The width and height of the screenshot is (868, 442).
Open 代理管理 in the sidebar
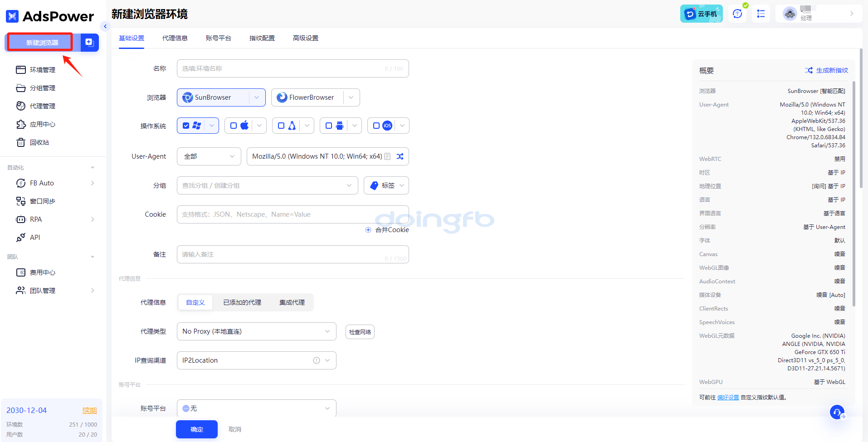(42, 106)
